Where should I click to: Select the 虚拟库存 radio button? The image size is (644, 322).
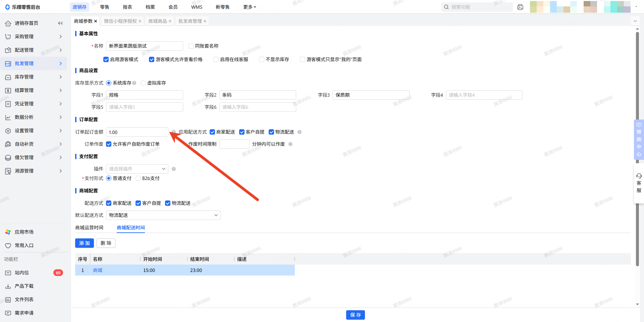coord(143,83)
